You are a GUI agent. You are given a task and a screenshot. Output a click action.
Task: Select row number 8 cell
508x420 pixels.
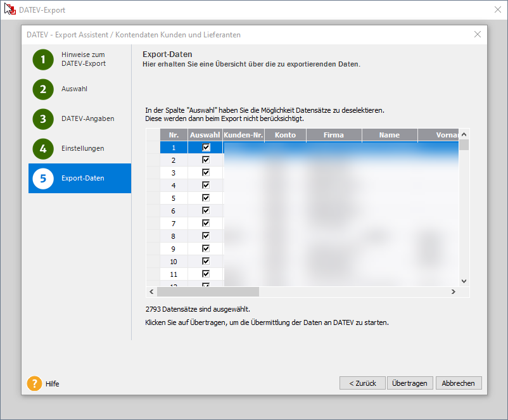(174, 236)
